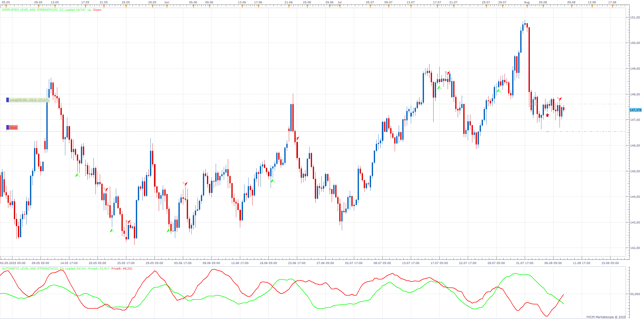Click the Long(05.08, -23,3, -27,17) order label
The image size is (644, 319).
click(x=29, y=100)
